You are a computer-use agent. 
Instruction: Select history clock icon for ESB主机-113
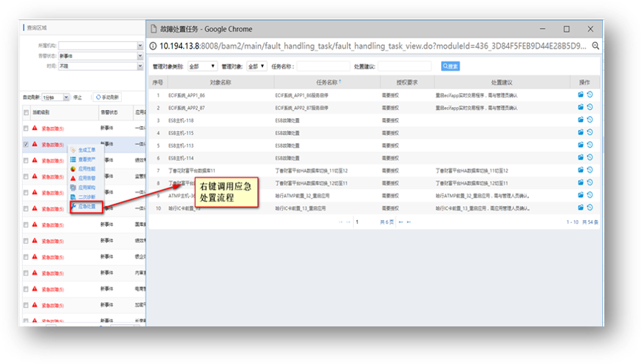pos(590,145)
